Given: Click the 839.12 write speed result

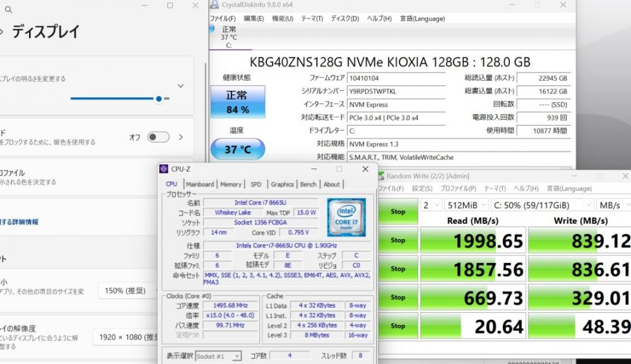Looking at the screenshot, I should [579, 240].
